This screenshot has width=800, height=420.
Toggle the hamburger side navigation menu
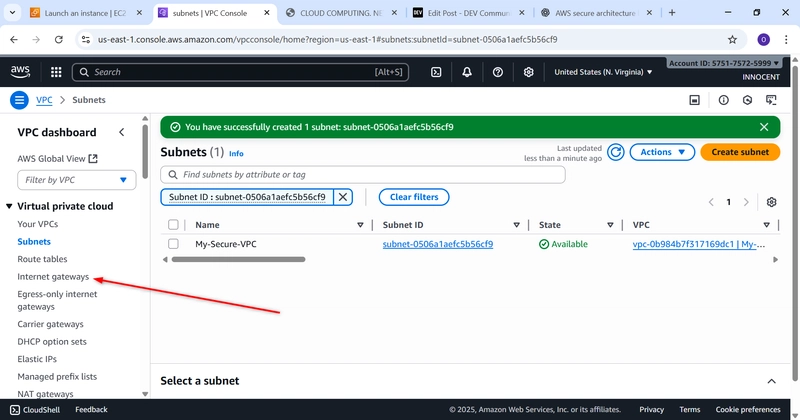(19, 100)
